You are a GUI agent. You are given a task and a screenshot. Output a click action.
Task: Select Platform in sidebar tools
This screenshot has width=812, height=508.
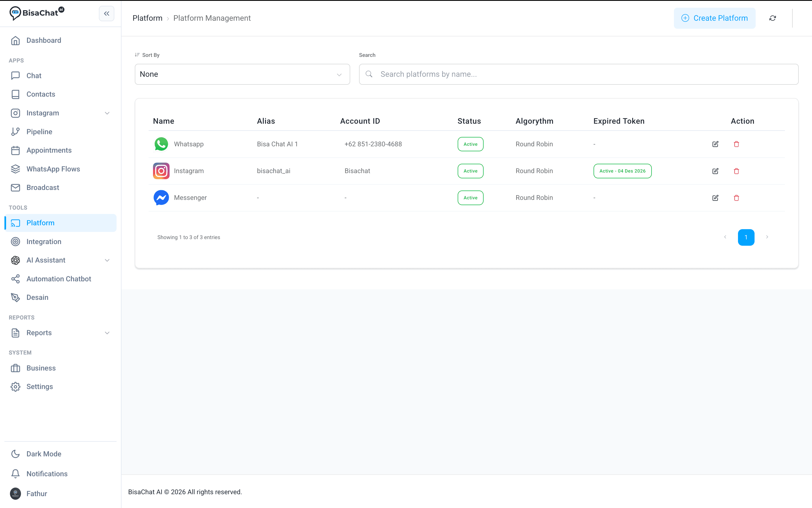point(60,223)
